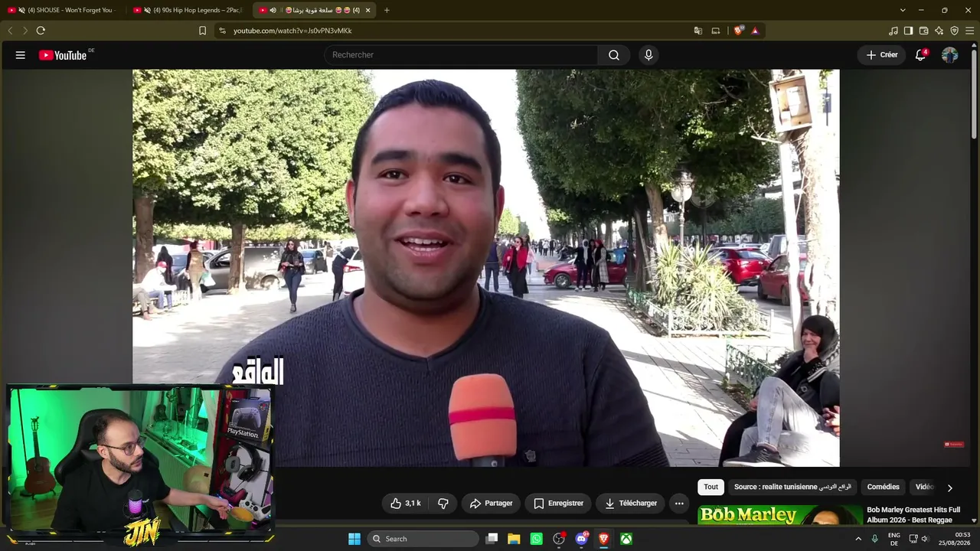Click the Télécharger button
The height and width of the screenshot is (551, 980).
[631, 503]
